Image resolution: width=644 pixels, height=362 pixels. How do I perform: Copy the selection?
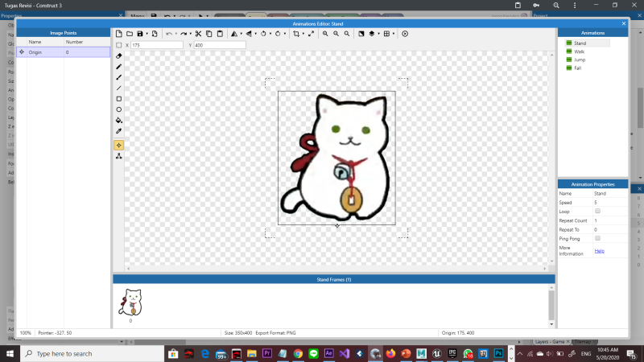209,34
